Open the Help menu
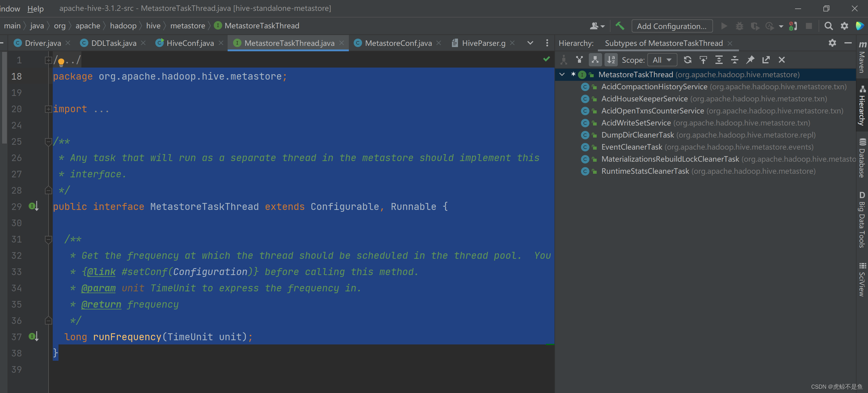Viewport: 868px width, 393px height. [x=35, y=8]
